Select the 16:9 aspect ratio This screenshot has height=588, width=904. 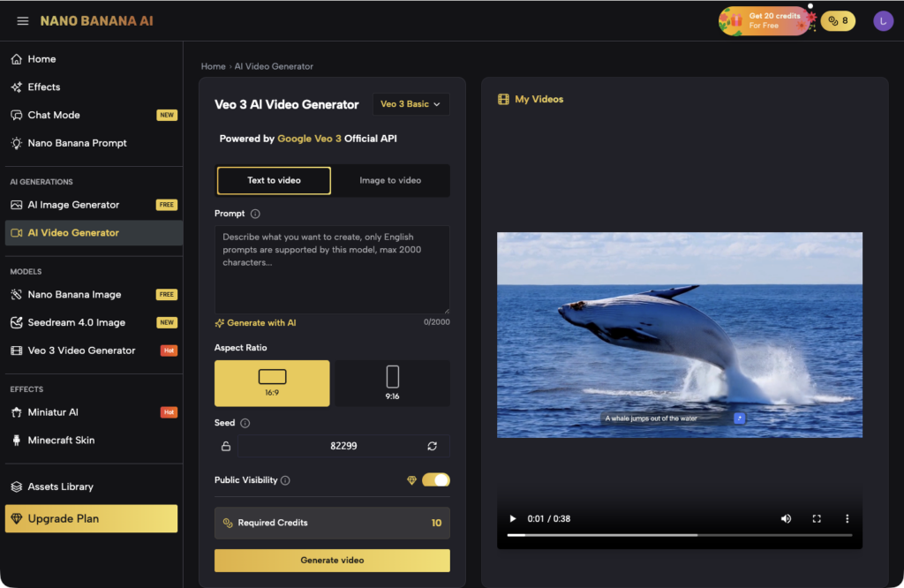(272, 383)
